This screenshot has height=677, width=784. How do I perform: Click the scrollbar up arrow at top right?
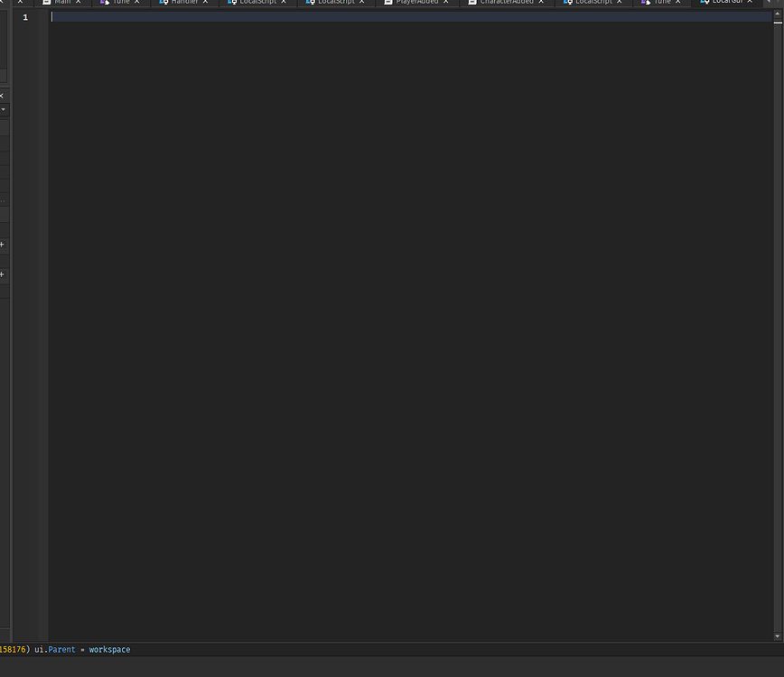click(x=779, y=15)
